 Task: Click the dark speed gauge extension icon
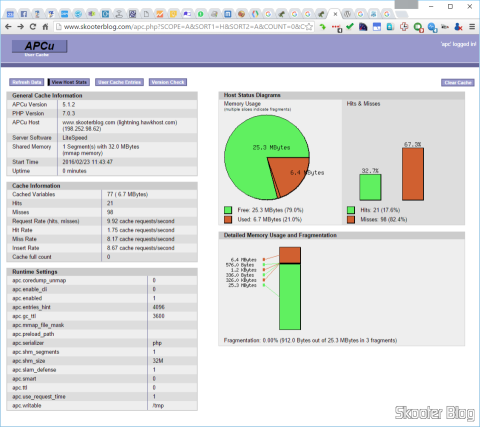(363, 27)
